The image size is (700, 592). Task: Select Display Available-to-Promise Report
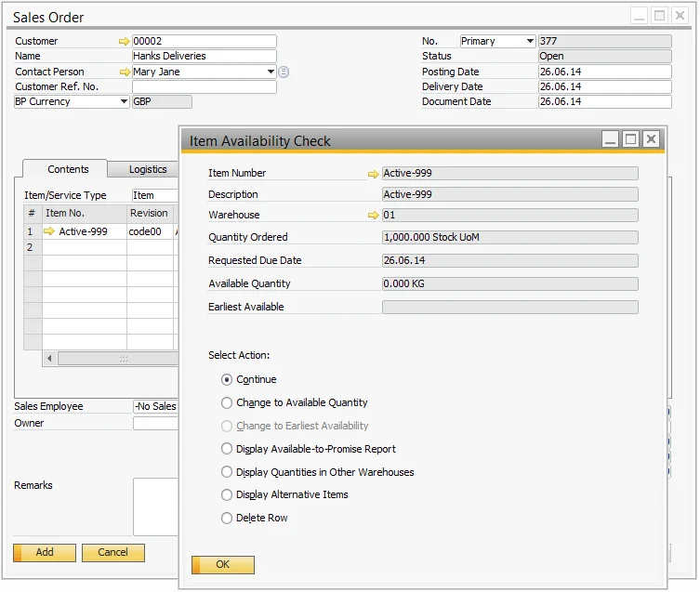(227, 449)
